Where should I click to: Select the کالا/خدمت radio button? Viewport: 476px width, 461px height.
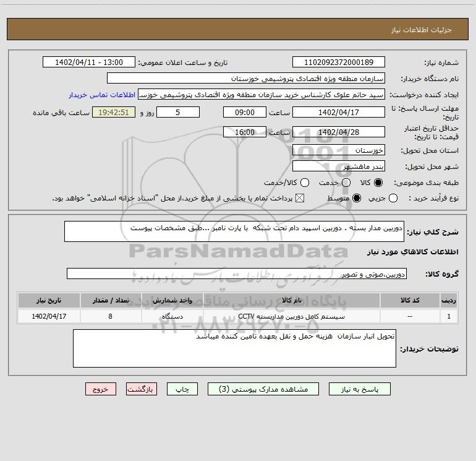[305, 183]
